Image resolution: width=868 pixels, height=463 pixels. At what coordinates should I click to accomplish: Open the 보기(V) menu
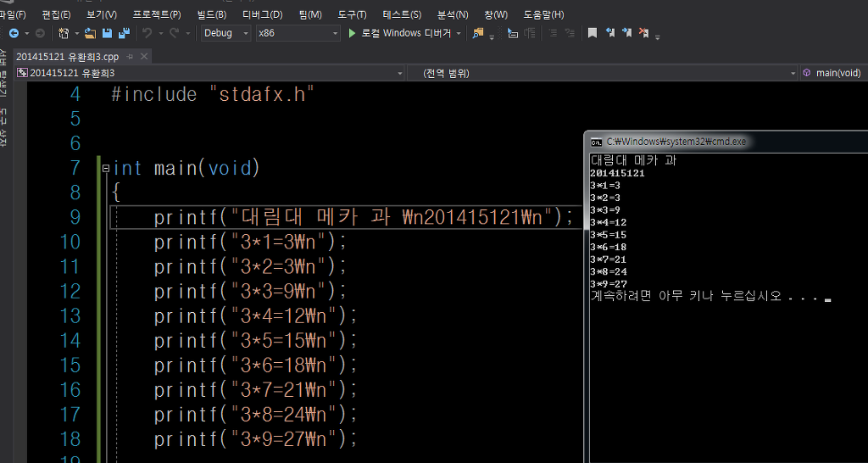(x=102, y=15)
